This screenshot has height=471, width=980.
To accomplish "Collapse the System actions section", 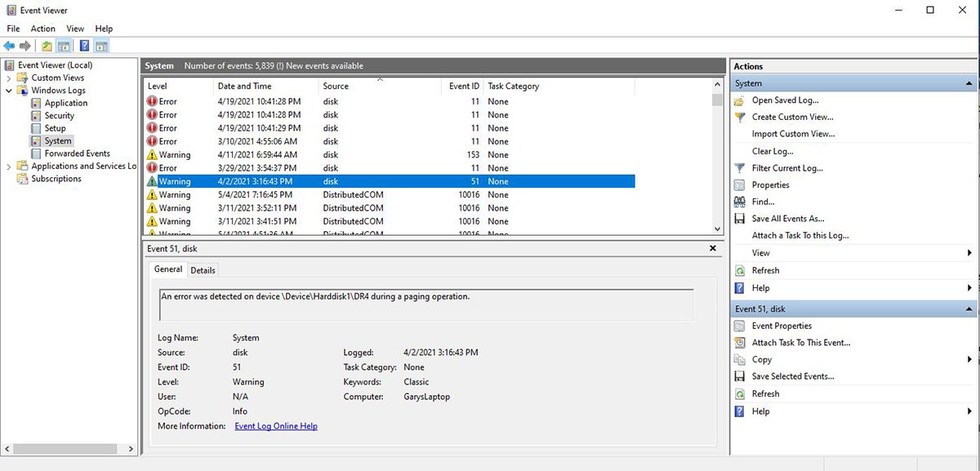I will coord(969,83).
